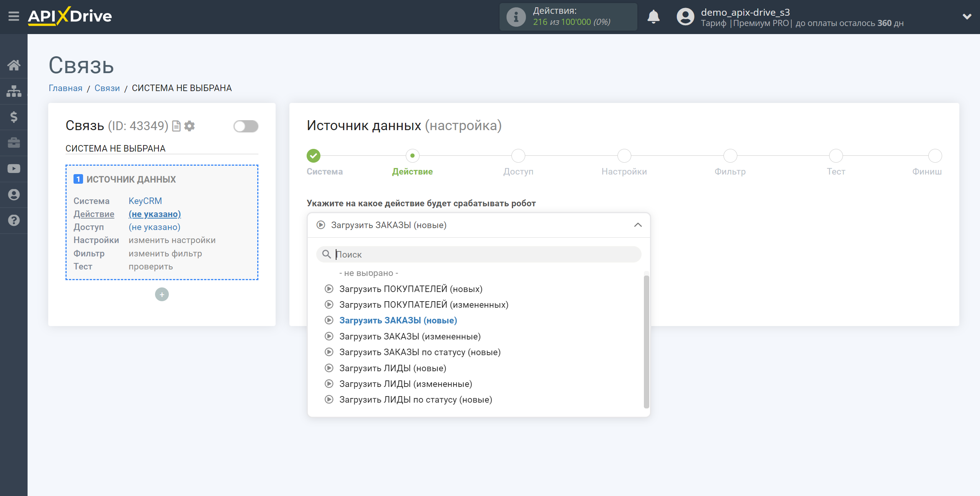Expand the user account chevron
The width and height of the screenshot is (980, 496).
(x=967, y=17)
